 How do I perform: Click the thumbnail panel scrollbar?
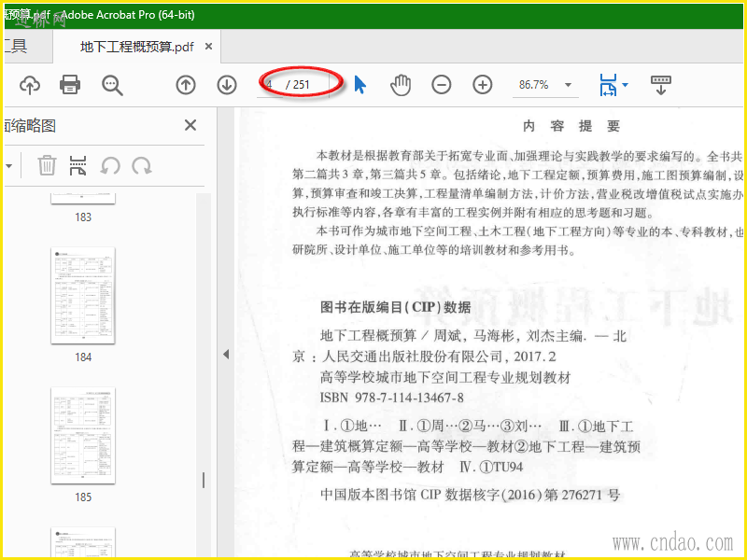[204, 480]
